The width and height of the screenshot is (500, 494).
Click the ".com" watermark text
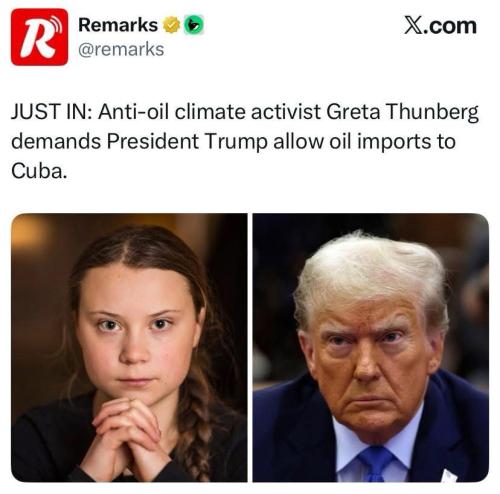[450, 27]
